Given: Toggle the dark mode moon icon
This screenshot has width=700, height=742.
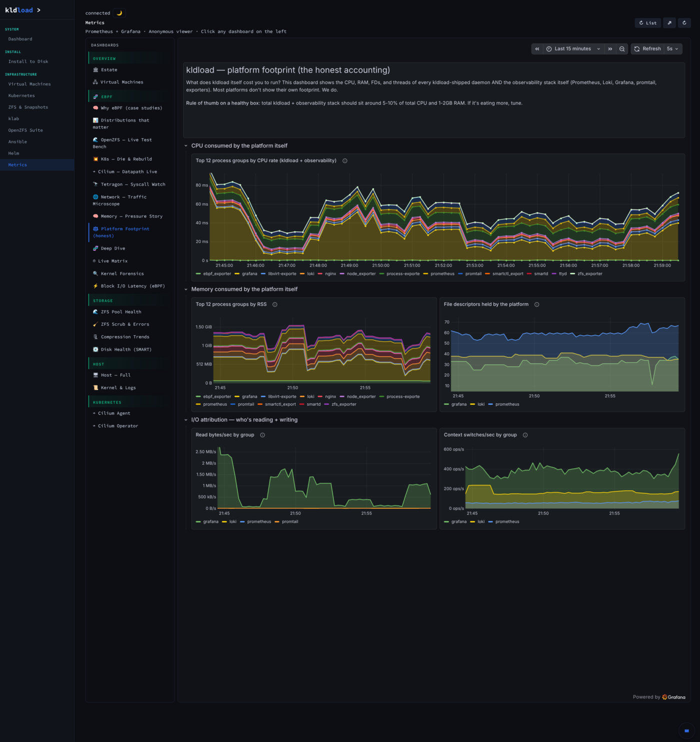Looking at the screenshot, I should pyautogui.click(x=119, y=13).
